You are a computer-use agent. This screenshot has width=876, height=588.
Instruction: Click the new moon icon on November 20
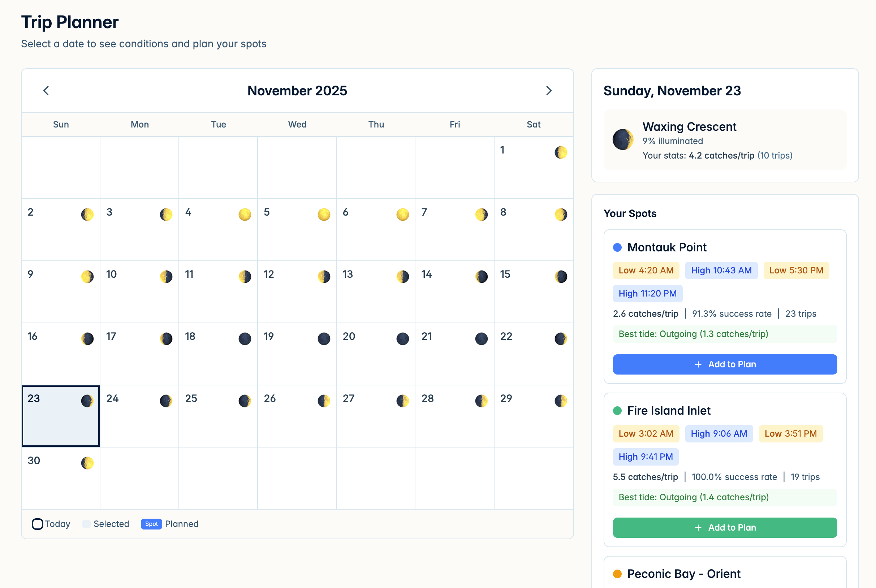(403, 339)
